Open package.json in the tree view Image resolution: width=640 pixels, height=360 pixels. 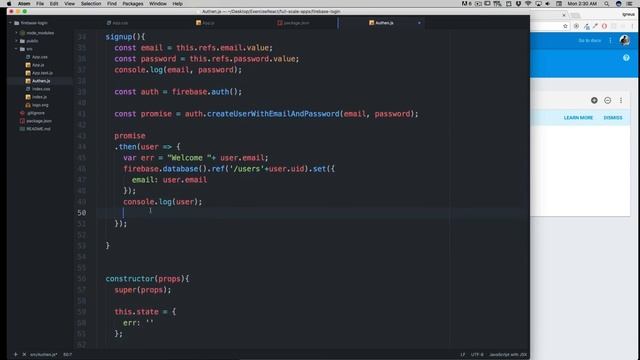pyautogui.click(x=39, y=121)
